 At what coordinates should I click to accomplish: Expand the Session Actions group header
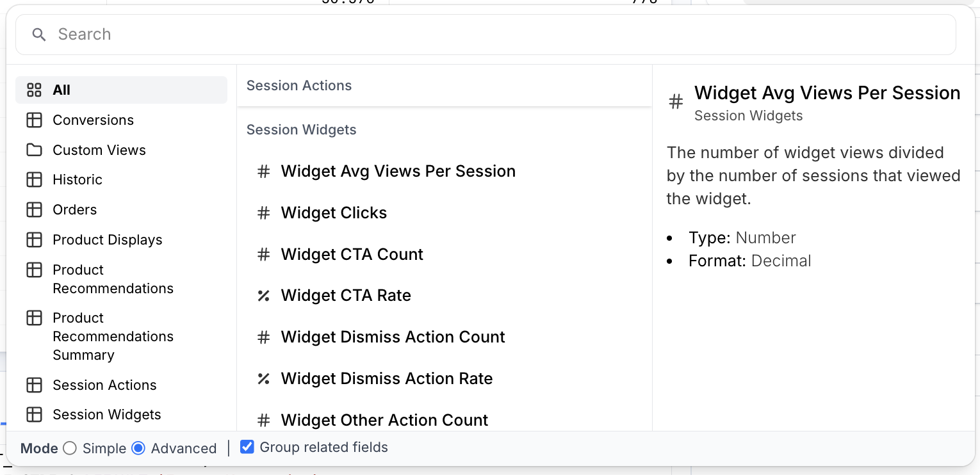coord(299,86)
